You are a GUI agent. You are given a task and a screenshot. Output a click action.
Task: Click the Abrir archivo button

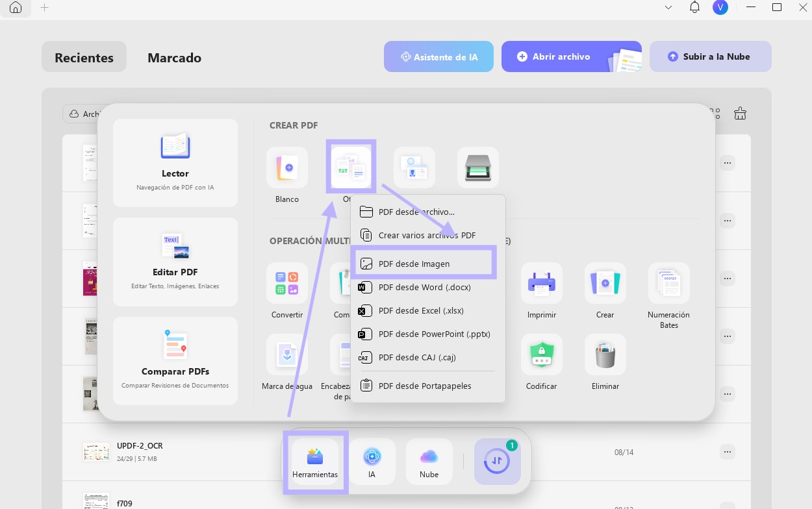572,56
